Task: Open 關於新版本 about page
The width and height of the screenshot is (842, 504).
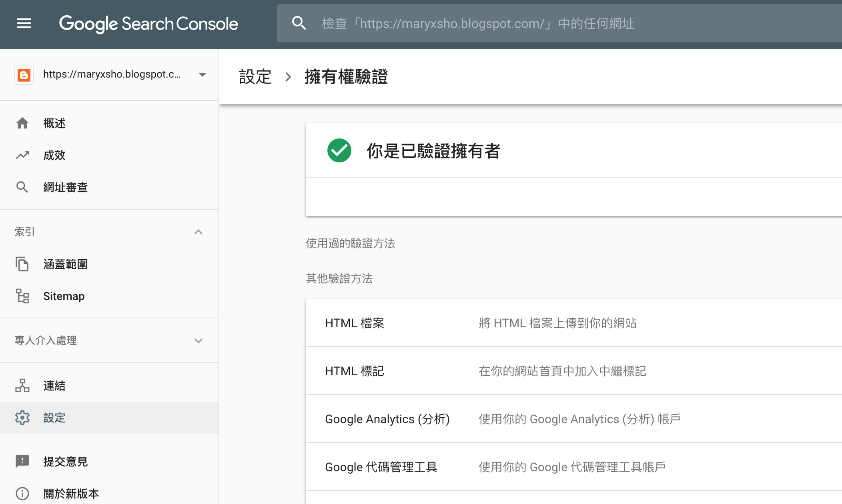Action: click(71, 494)
